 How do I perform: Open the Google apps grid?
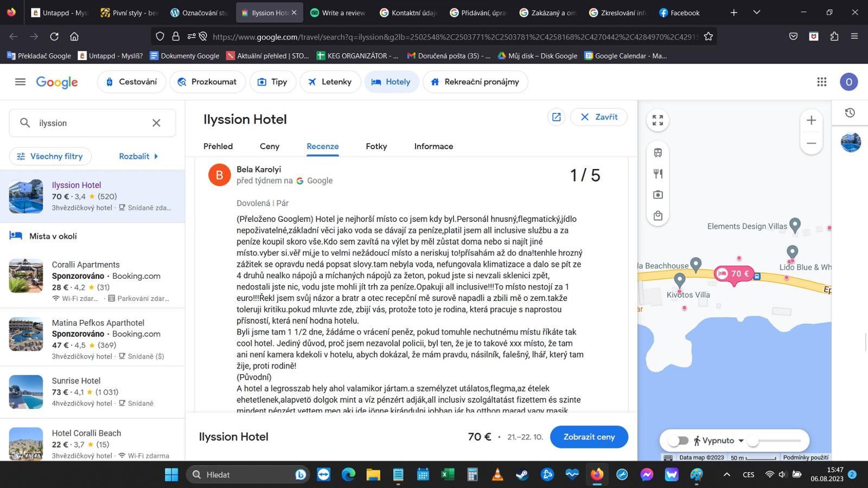[x=822, y=82]
